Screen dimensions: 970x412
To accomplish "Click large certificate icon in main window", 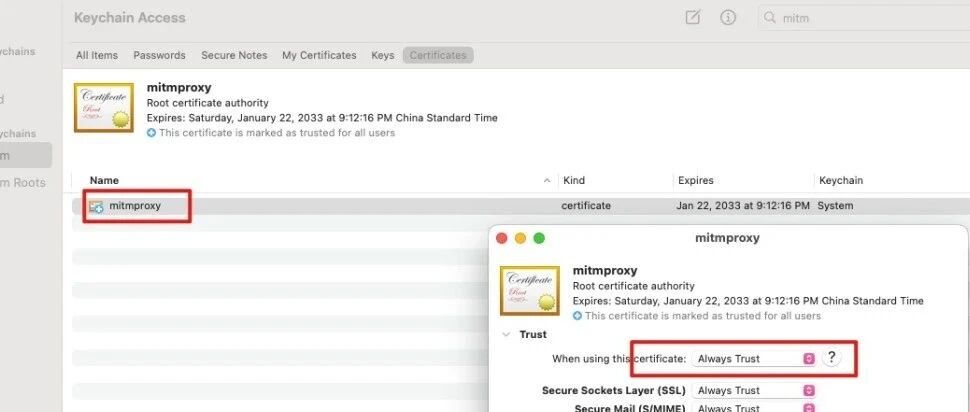I will [104, 108].
